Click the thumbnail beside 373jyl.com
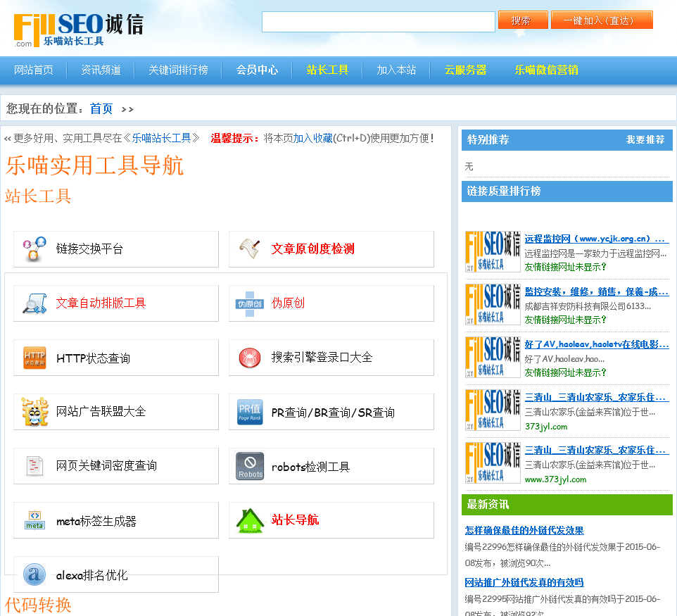 coord(493,410)
